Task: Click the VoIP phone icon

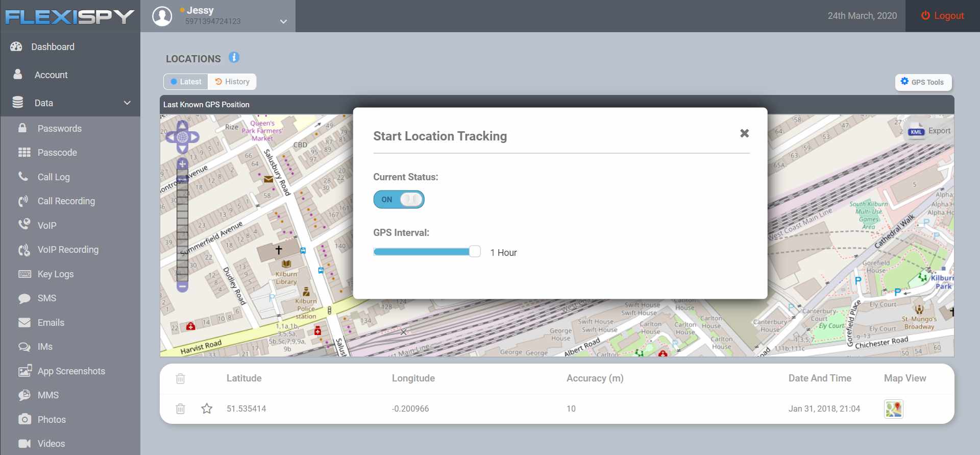Action: (x=24, y=225)
